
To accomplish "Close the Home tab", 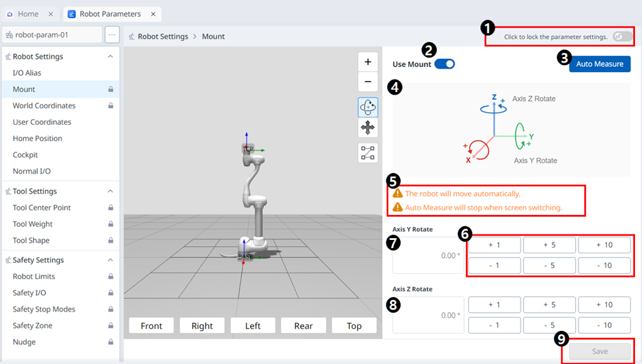I will point(51,14).
